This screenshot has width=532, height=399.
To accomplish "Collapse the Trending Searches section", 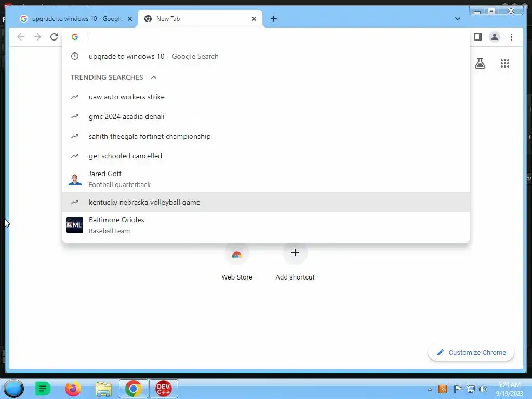I will click(154, 78).
